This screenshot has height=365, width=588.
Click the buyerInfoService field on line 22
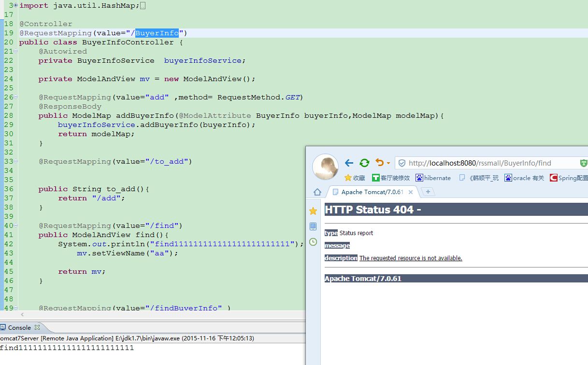[203, 60]
